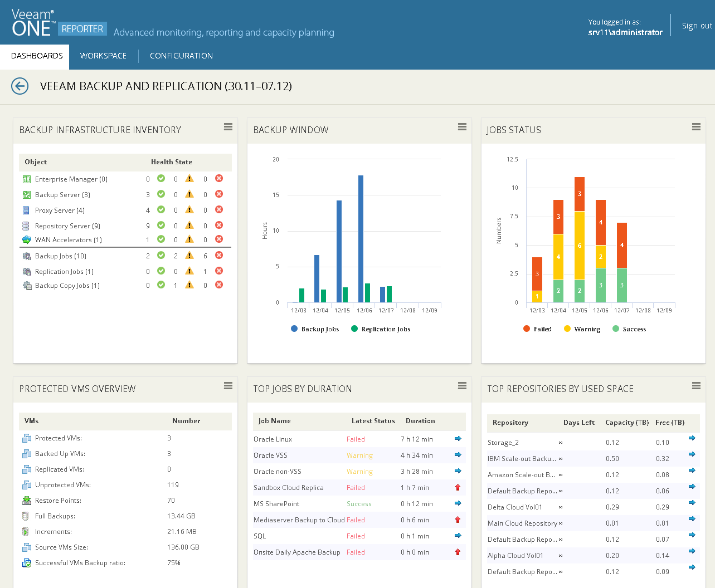Open Alpha Cloud Vol01 repository arrow
This screenshot has height=588, width=715.
(692, 551)
